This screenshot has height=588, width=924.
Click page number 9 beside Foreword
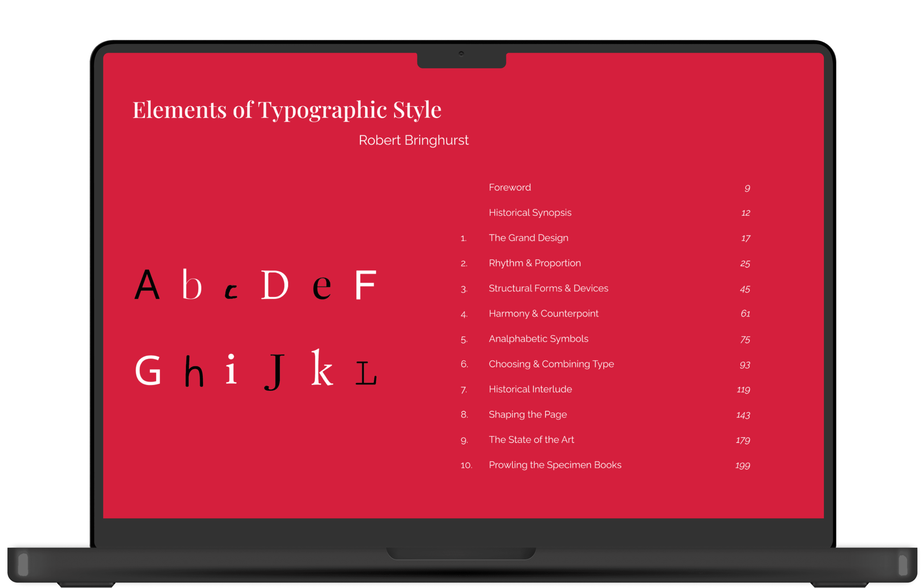coord(747,188)
